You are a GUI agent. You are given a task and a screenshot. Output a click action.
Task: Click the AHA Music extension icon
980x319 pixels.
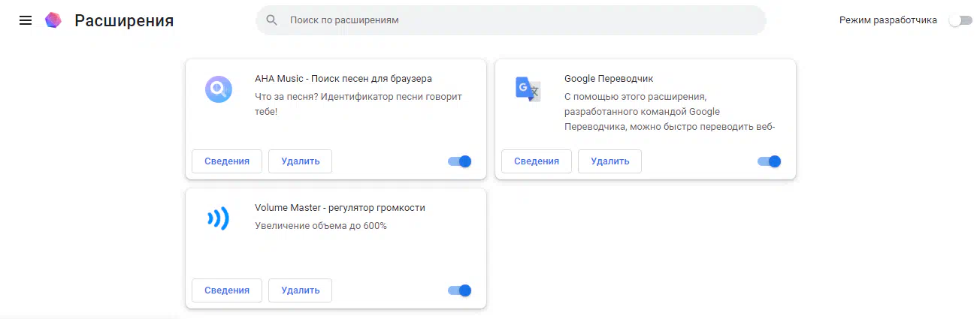219,90
